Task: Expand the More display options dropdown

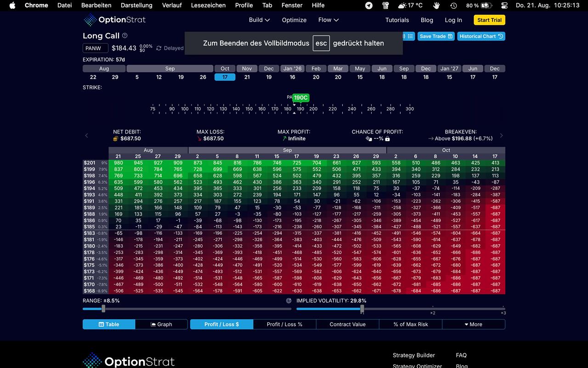Action: pyautogui.click(x=473, y=324)
